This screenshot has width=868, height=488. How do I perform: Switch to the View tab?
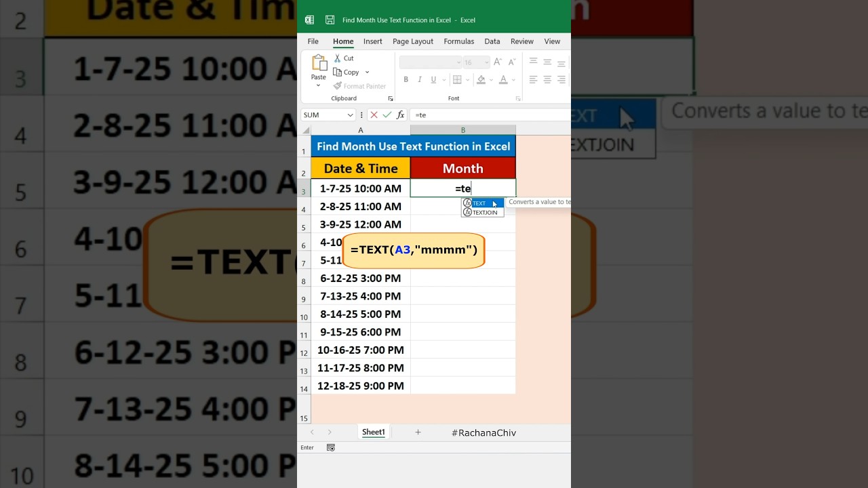pyautogui.click(x=552, y=41)
